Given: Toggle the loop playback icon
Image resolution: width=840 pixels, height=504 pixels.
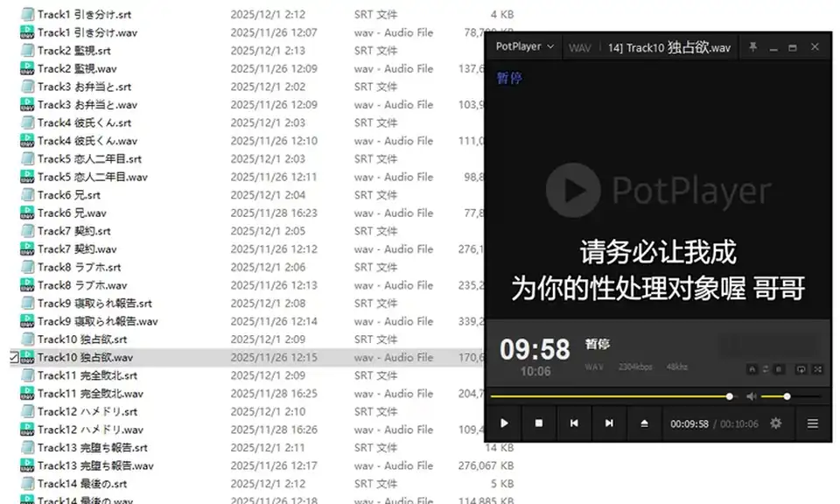Looking at the screenshot, I should (x=801, y=369).
